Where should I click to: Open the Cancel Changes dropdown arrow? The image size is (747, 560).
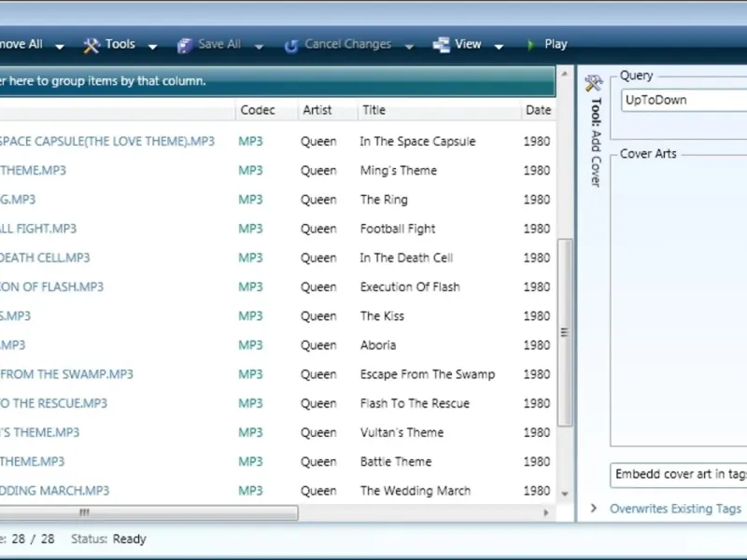409,47
